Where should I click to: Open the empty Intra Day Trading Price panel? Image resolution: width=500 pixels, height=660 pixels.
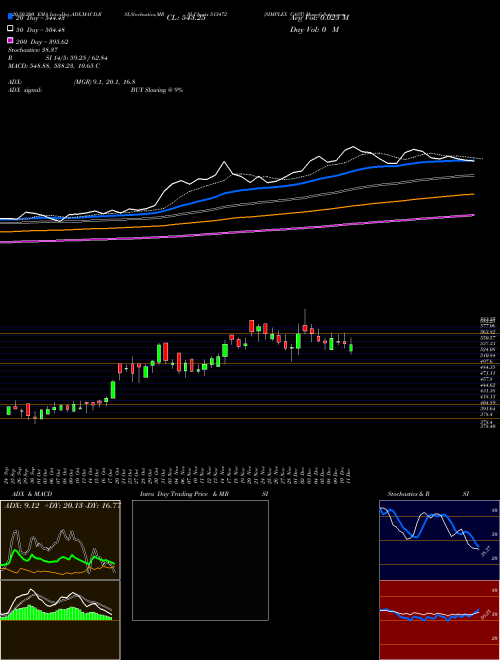[x=200, y=560]
